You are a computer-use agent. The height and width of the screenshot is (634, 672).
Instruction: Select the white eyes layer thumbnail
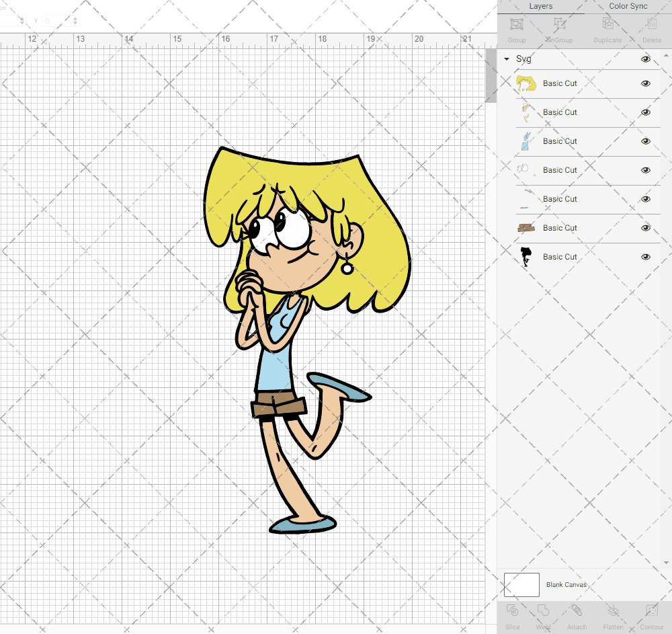click(x=526, y=170)
